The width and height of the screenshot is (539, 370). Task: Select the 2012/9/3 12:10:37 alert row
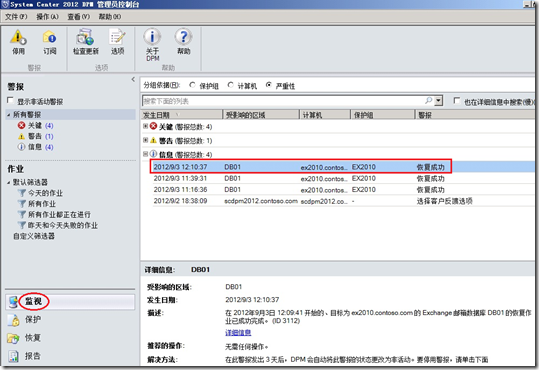(342, 167)
